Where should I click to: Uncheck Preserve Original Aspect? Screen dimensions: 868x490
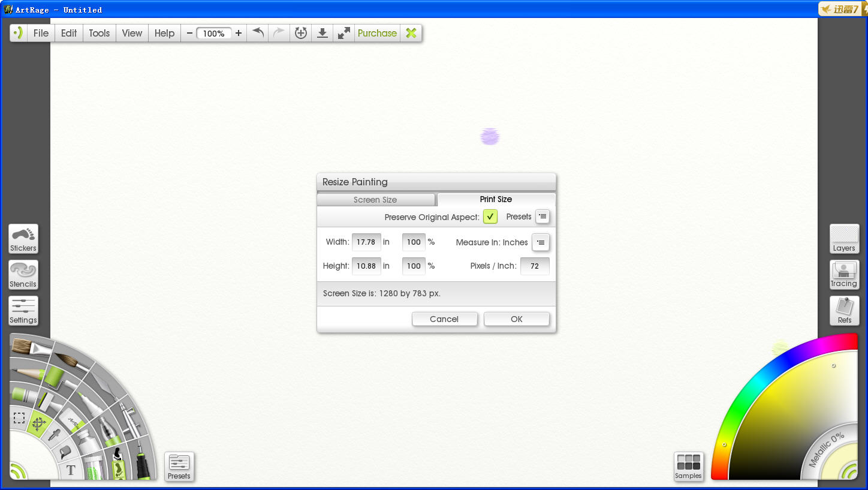tap(490, 217)
